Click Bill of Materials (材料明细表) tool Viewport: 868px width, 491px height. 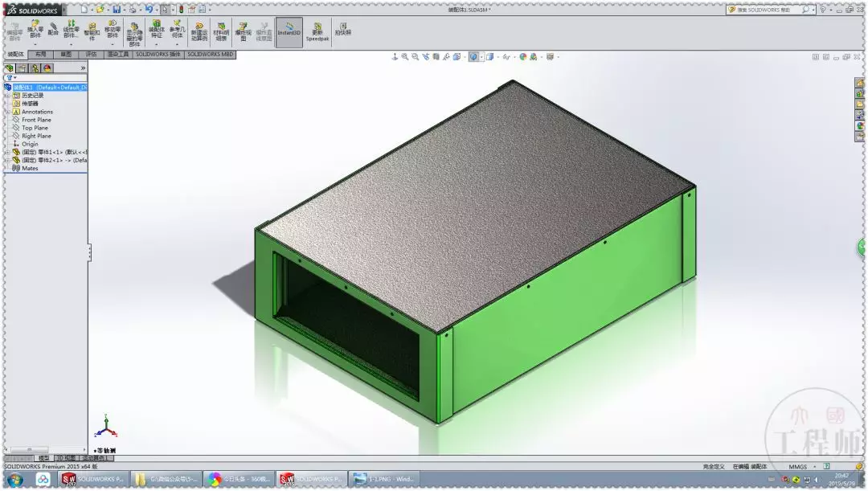coord(222,31)
